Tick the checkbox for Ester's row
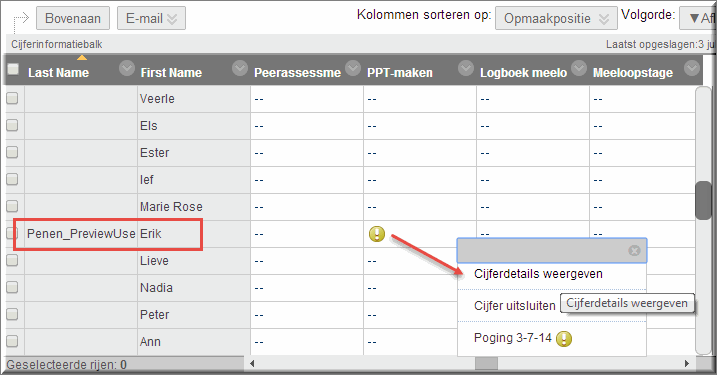Viewport: 717px width, 375px height. coord(12,152)
